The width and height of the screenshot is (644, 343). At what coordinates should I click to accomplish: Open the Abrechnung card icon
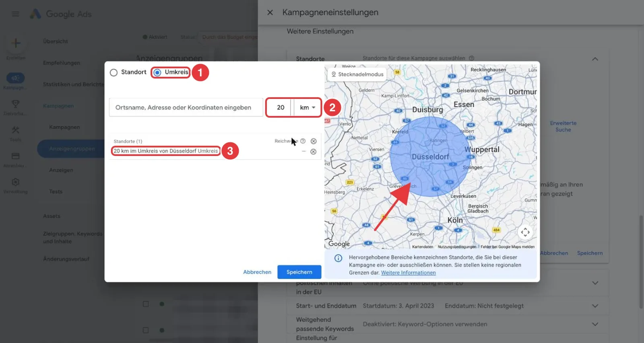16,156
